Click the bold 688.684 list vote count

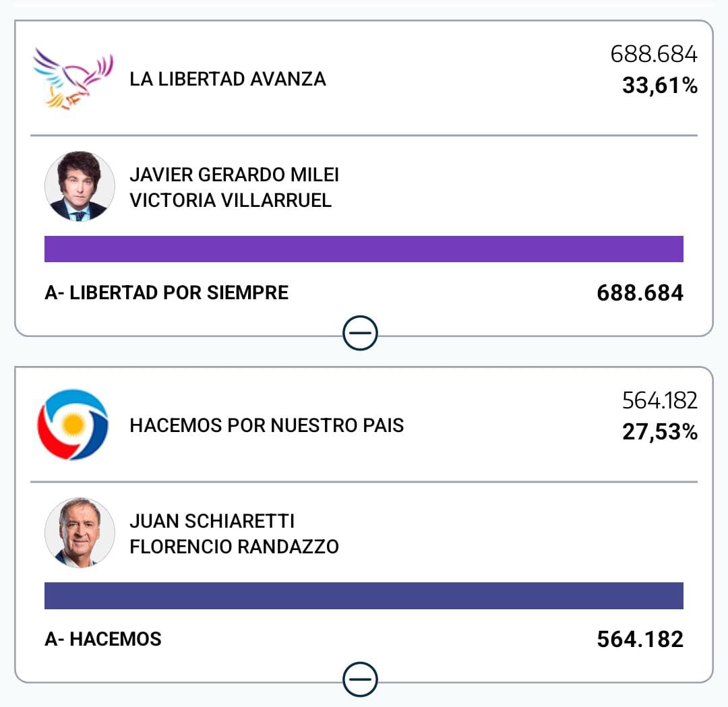[x=640, y=293]
